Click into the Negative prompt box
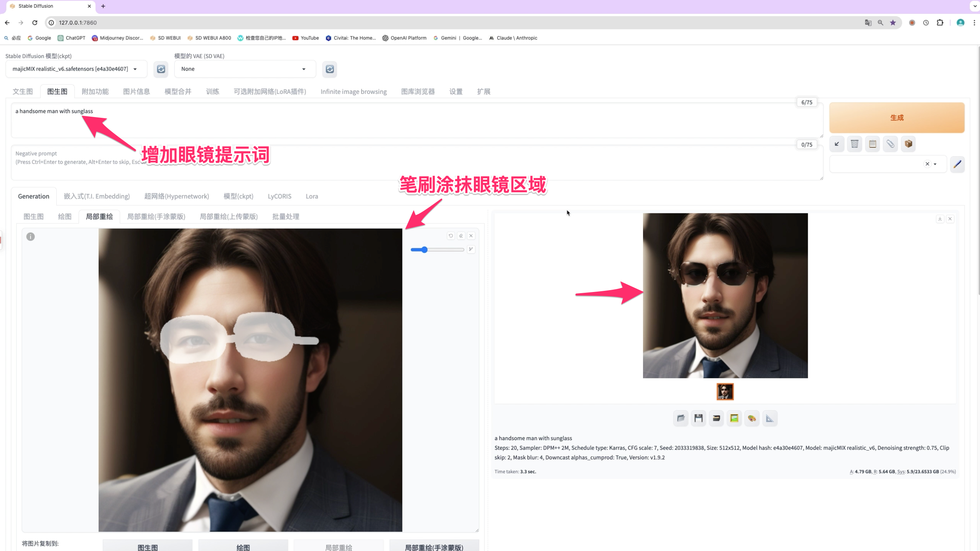 tap(417, 162)
